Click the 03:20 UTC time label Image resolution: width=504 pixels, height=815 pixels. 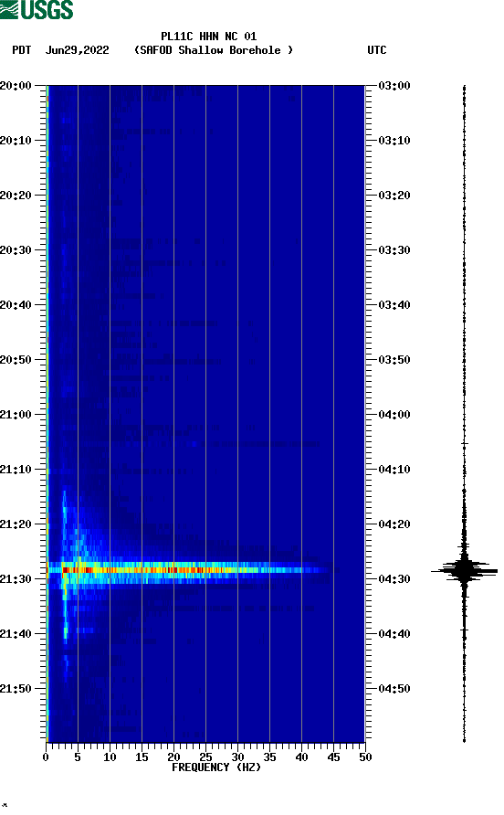pos(394,195)
